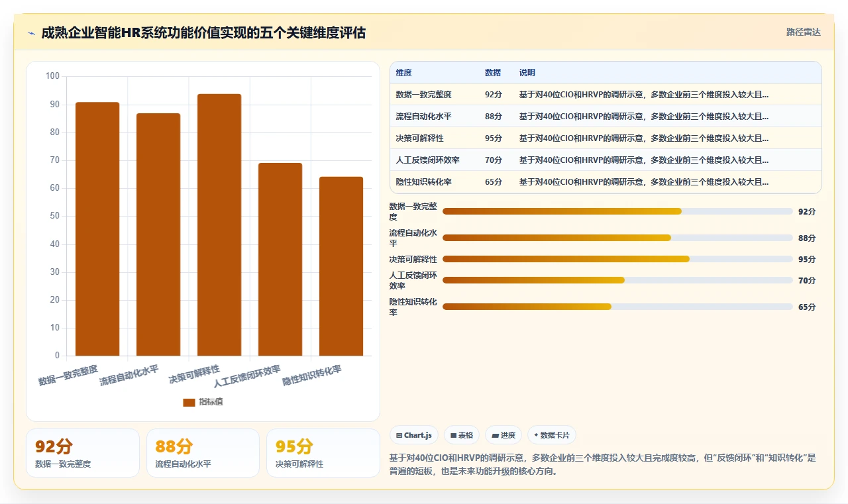Click the Chart.js tag chip
The image size is (848, 504).
[414, 435]
